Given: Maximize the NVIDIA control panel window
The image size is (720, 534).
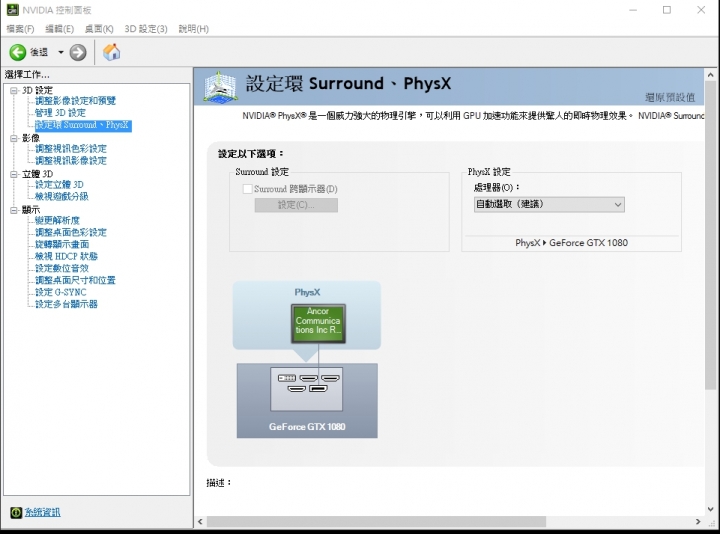Looking at the screenshot, I should tap(667, 10).
